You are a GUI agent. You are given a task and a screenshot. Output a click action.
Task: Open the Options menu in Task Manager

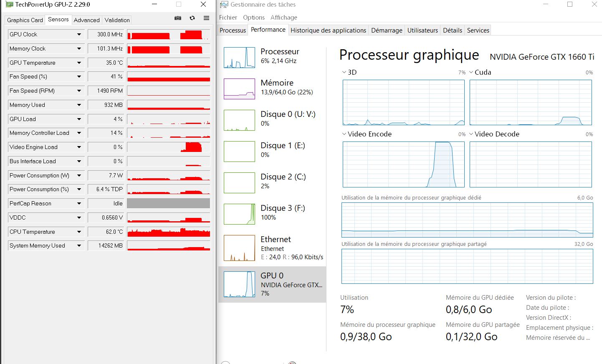(x=254, y=18)
